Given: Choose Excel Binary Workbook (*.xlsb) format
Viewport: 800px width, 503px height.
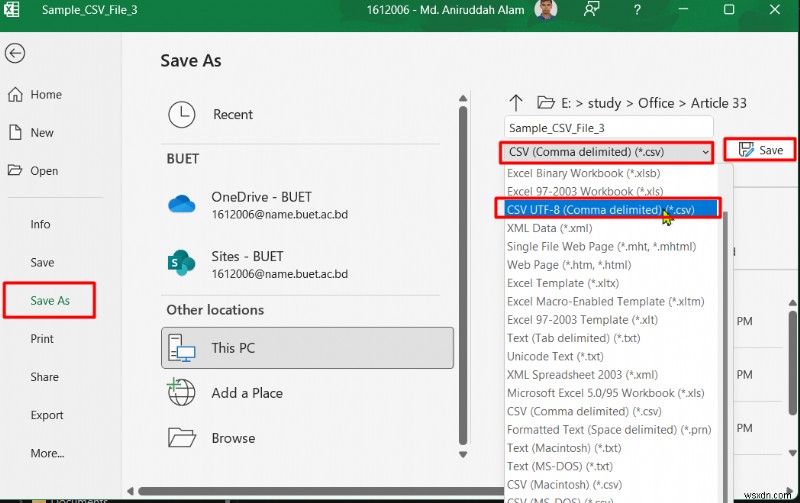Looking at the screenshot, I should click(583, 173).
